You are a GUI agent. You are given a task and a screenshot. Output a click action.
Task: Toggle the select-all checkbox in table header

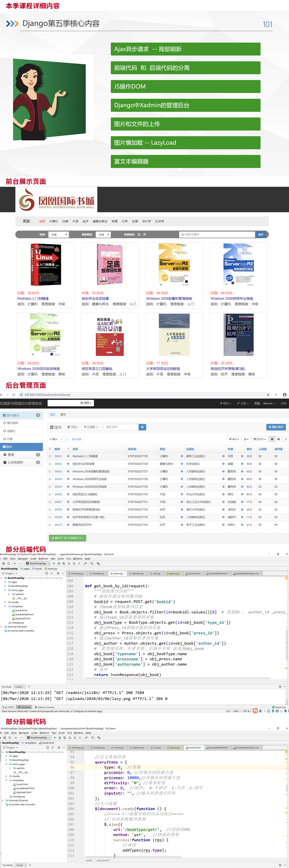[50, 449]
